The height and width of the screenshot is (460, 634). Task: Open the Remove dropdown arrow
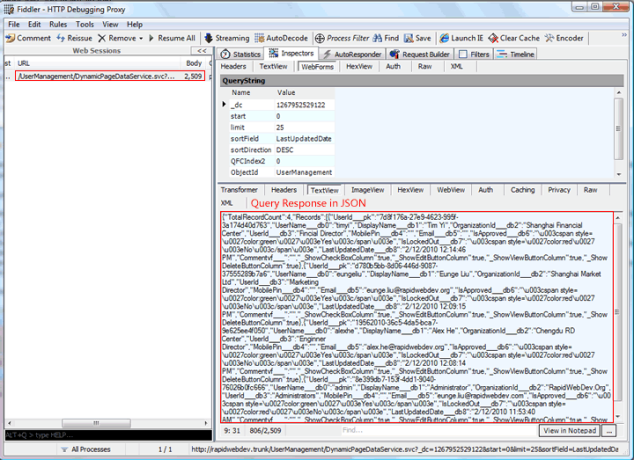click(x=141, y=39)
